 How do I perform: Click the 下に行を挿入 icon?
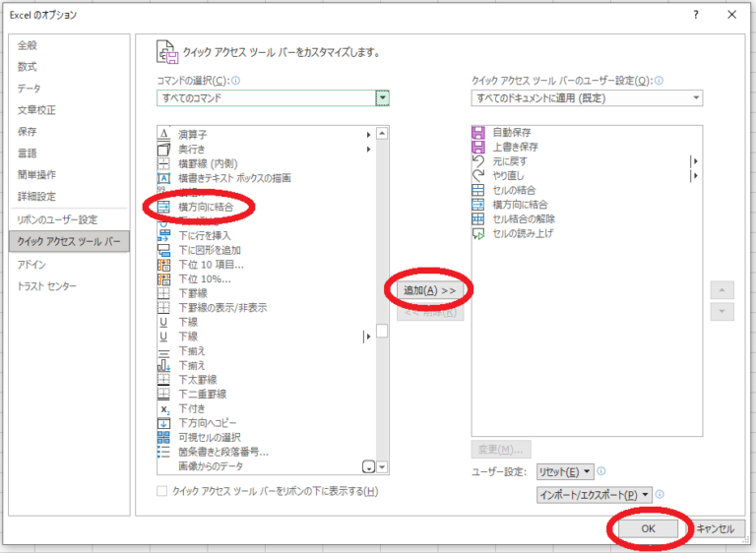pyautogui.click(x=164, y=235)
